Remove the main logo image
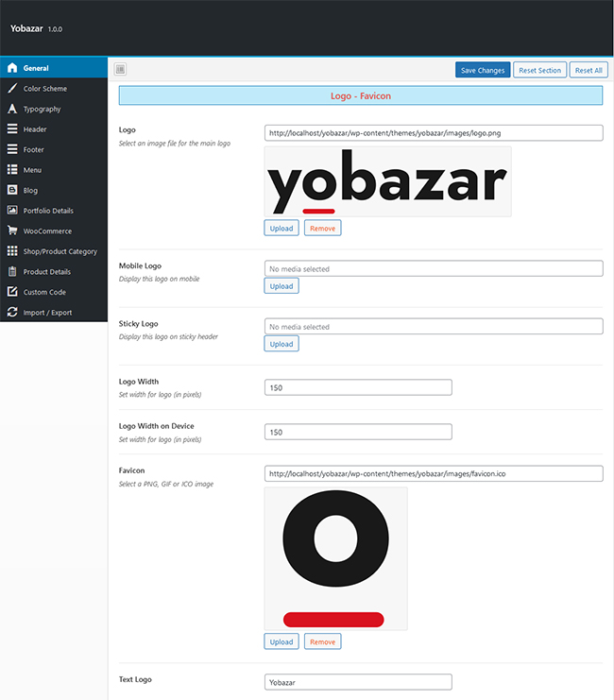This screenshot has width=614, height=700. (322, 228)
